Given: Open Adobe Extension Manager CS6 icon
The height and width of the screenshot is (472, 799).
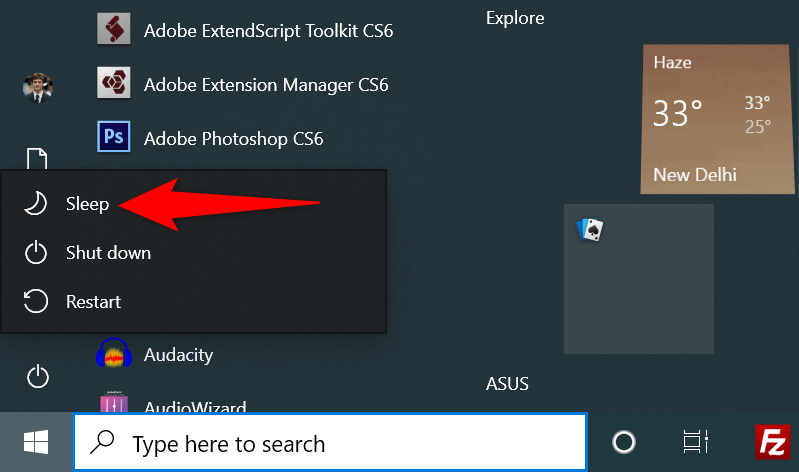Looking at the screenshot, I should tap(114, 84).
